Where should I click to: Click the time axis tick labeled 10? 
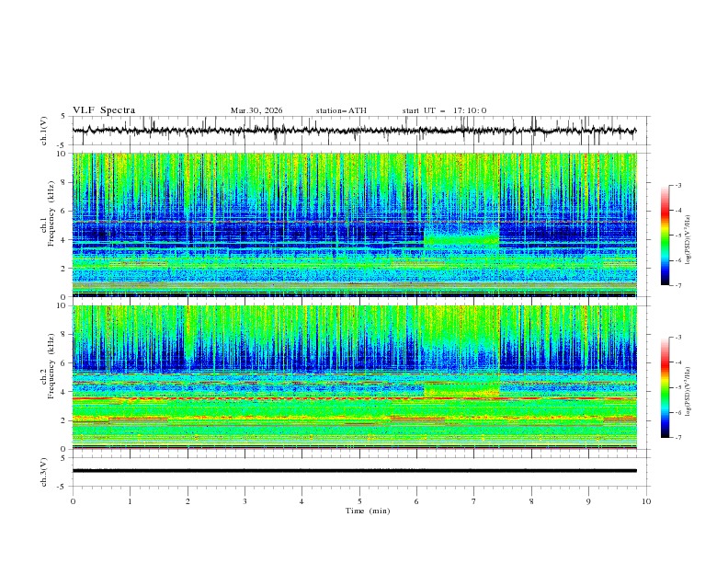[646, 501]
